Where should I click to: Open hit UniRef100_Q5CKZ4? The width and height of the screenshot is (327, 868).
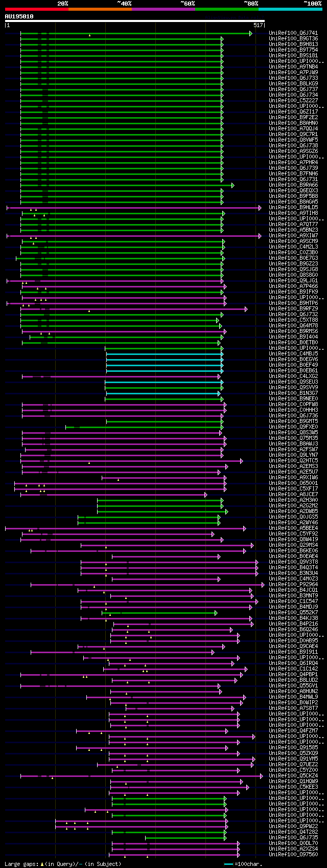(293, 776)
